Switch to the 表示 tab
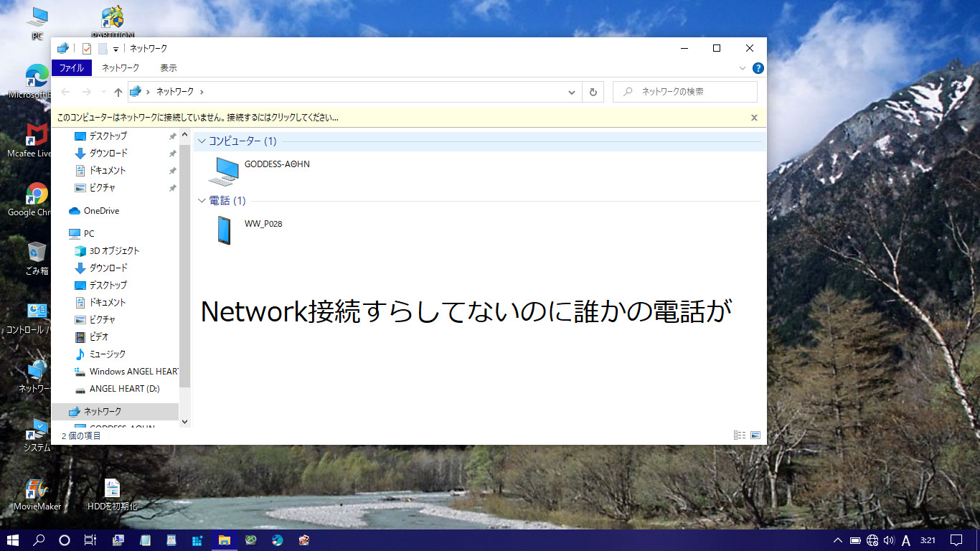980x551 pixels. [x=169, y=68]
